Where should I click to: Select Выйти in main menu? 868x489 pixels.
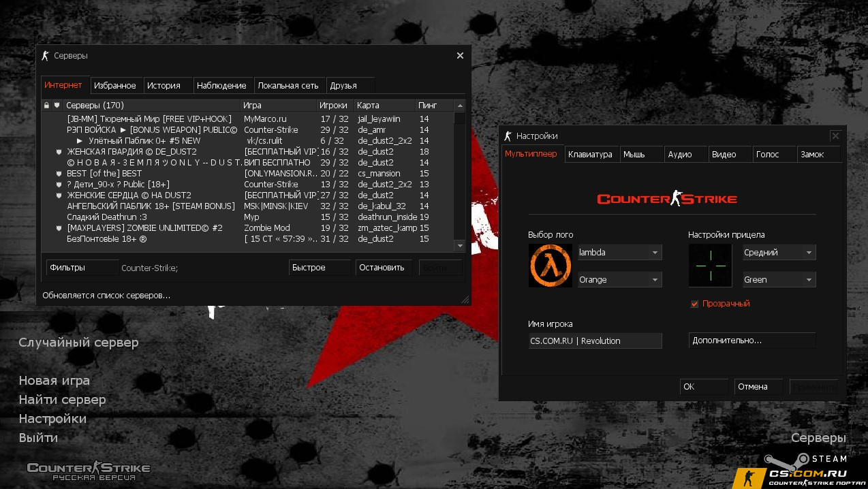click(x=38, y=438)
